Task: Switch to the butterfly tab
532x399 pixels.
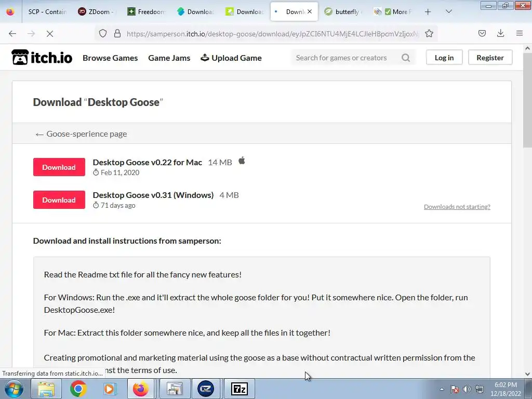Action: [x=343, y=11]
